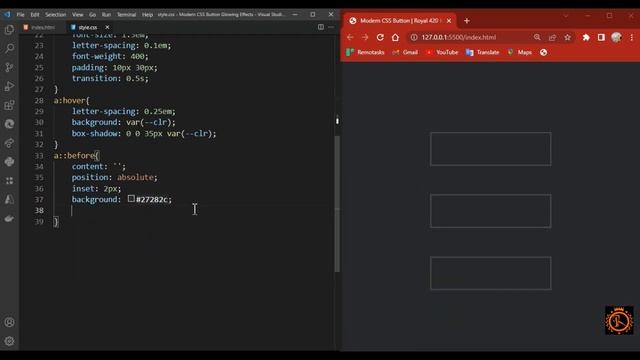This screenshot has height=360, width=640.
Task: Split the editor to the right
Action: pos(321,27)
